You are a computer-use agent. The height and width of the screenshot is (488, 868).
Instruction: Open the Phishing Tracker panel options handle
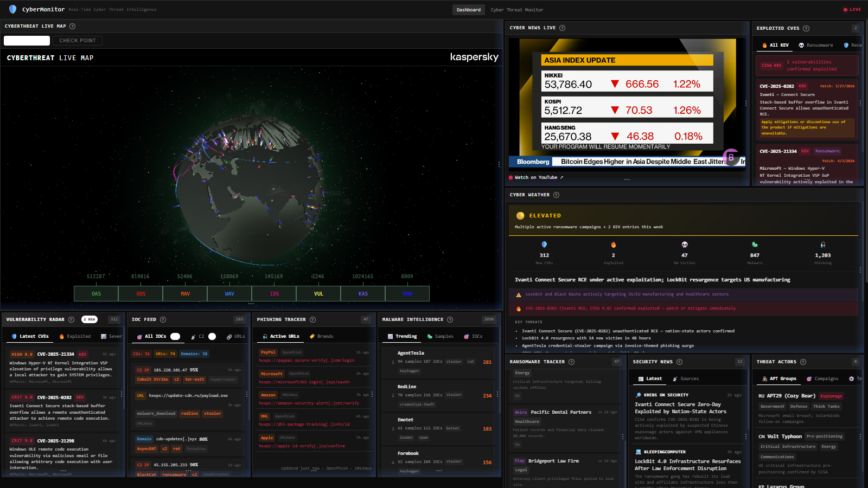coord(372,394)
